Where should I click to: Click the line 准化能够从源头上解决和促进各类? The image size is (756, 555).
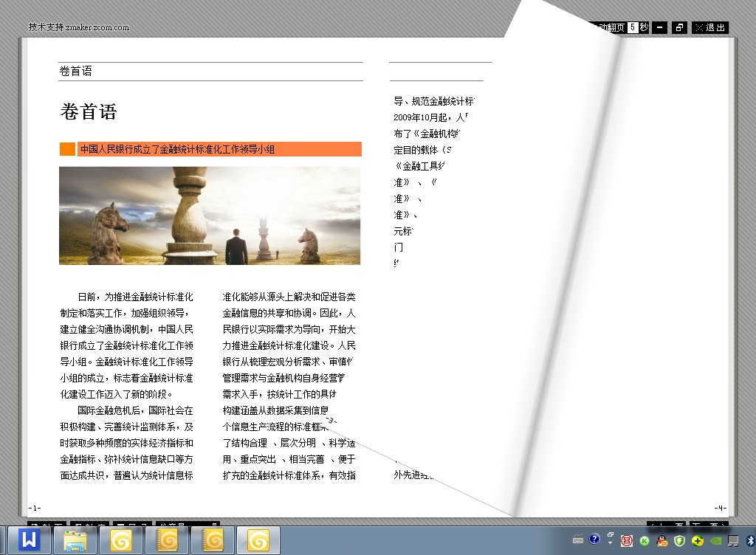point(289,297)
